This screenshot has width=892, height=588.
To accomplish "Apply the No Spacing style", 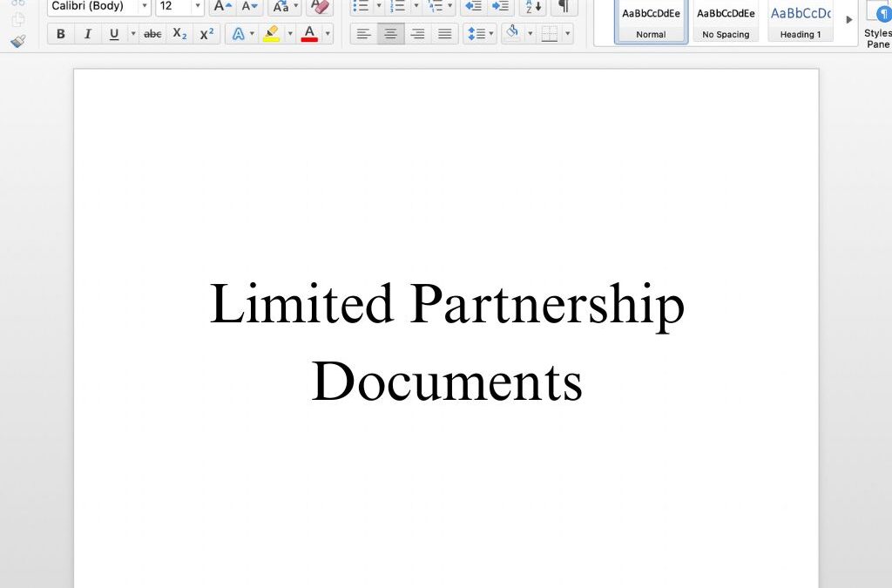I will tap(726, 22).
